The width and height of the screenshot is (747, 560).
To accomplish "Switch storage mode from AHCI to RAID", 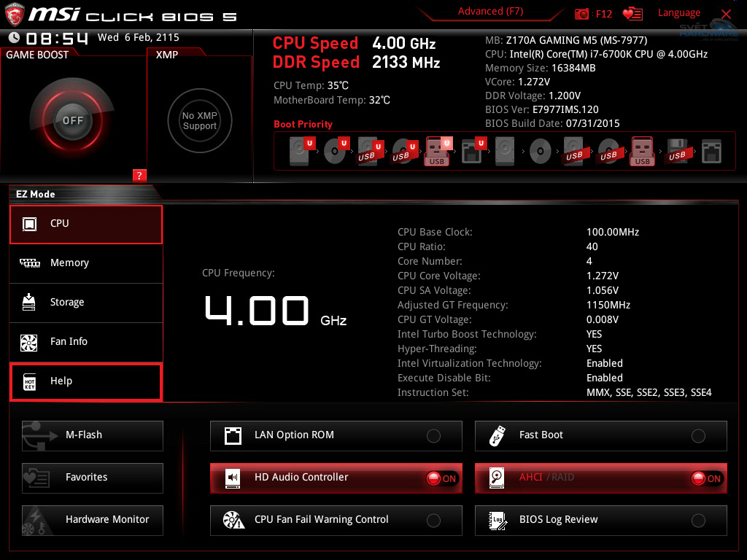I will [704, 478].
